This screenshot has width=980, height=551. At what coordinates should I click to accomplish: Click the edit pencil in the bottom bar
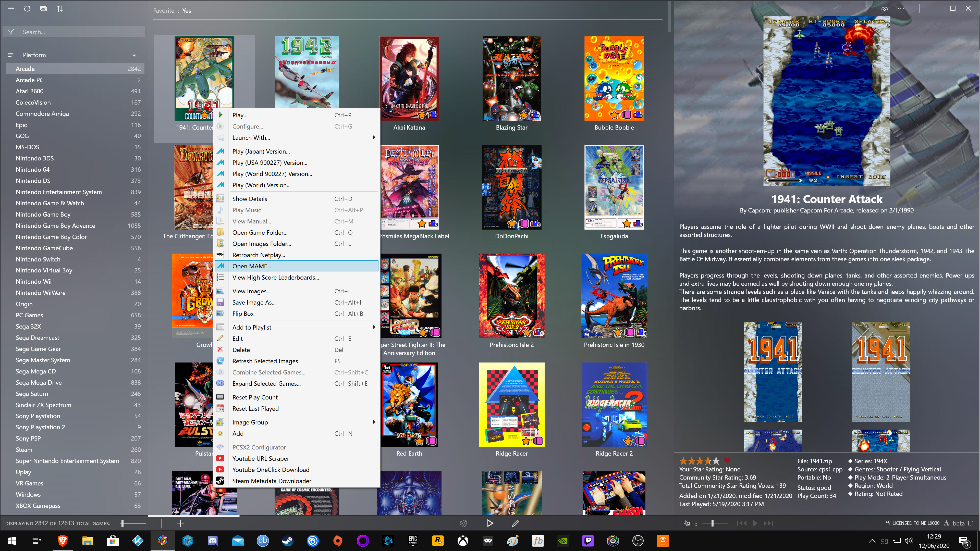(516, 523)
